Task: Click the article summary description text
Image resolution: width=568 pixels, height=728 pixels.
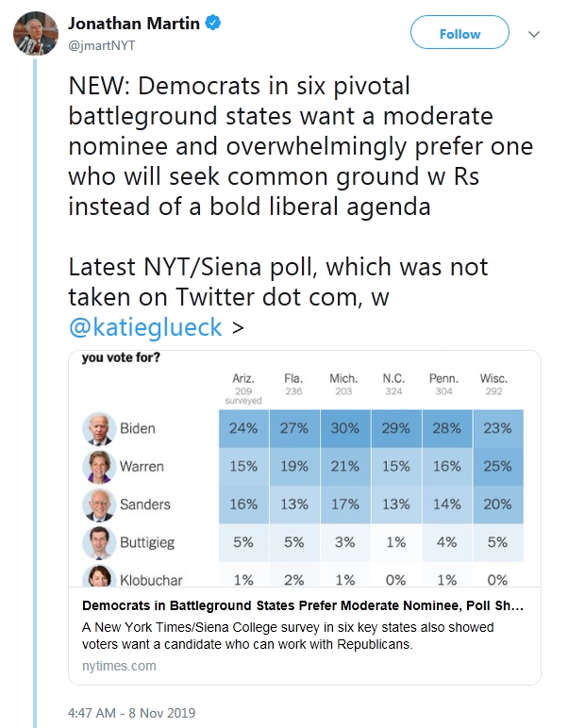Action: pos(288,636)
